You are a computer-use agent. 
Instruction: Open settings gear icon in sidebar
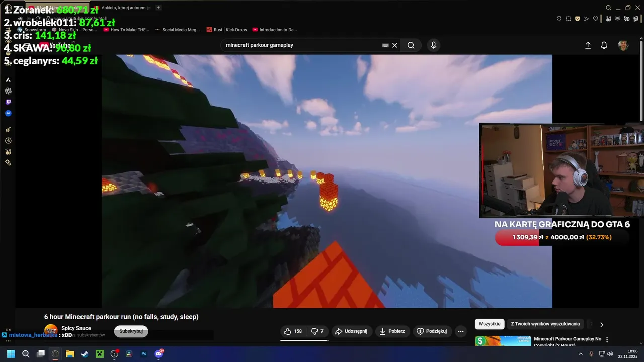point(8,163)
